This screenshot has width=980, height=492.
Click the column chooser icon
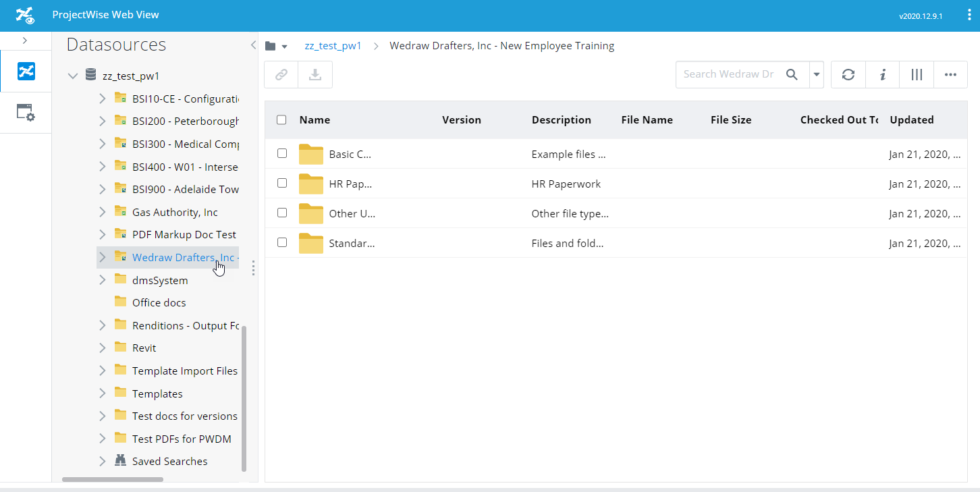pyautogui.click(x=917, y=75)
